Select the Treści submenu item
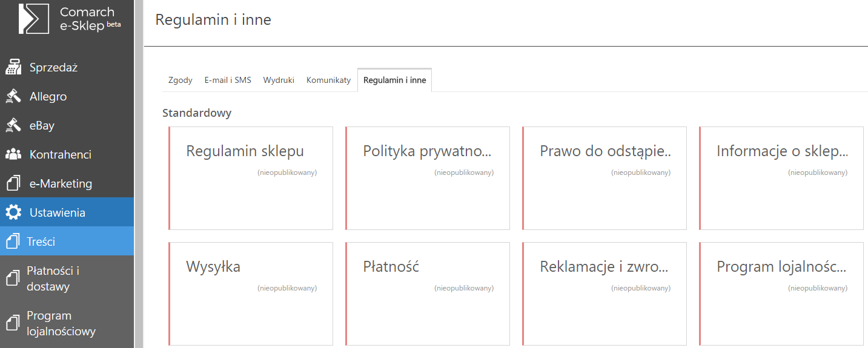Viewport: 868px width, 348px height. [x=67, y=241]
